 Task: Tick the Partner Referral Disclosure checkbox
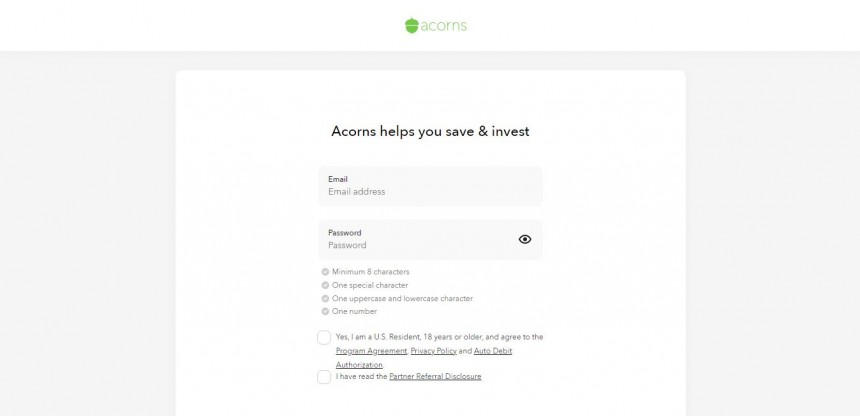[324, 377]
